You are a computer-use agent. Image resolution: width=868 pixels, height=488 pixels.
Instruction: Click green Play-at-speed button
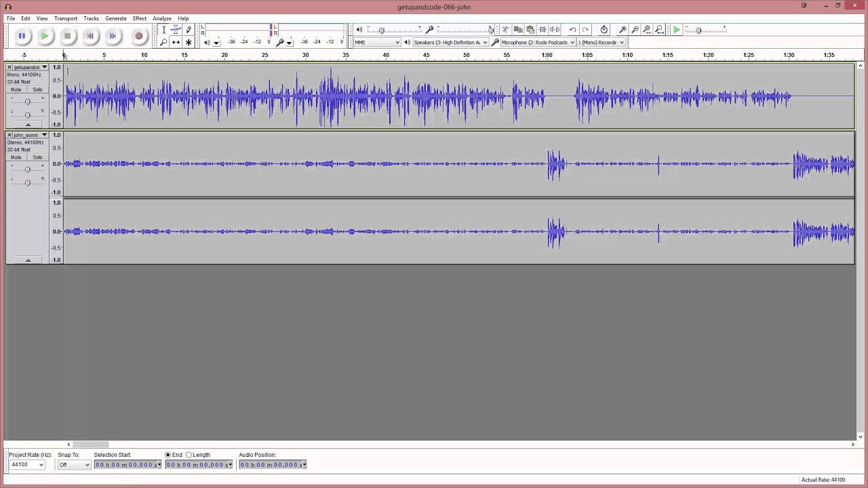click(677, 30)
